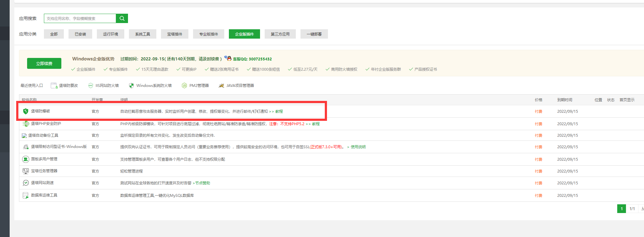Screen dimensions: 644x237
Task: Open PM2管理器 shortcut icon
Action: click(x=184, y=86)
